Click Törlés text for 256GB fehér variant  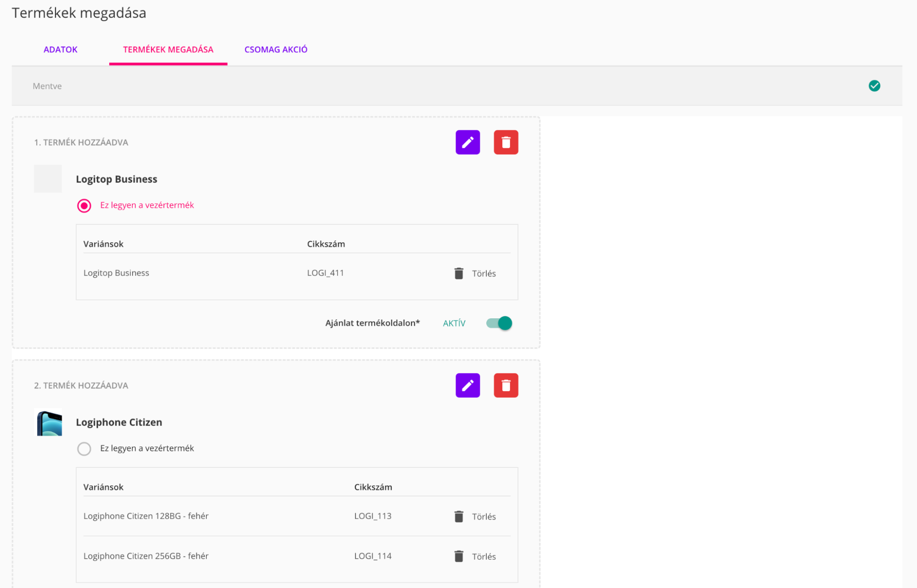484,557
